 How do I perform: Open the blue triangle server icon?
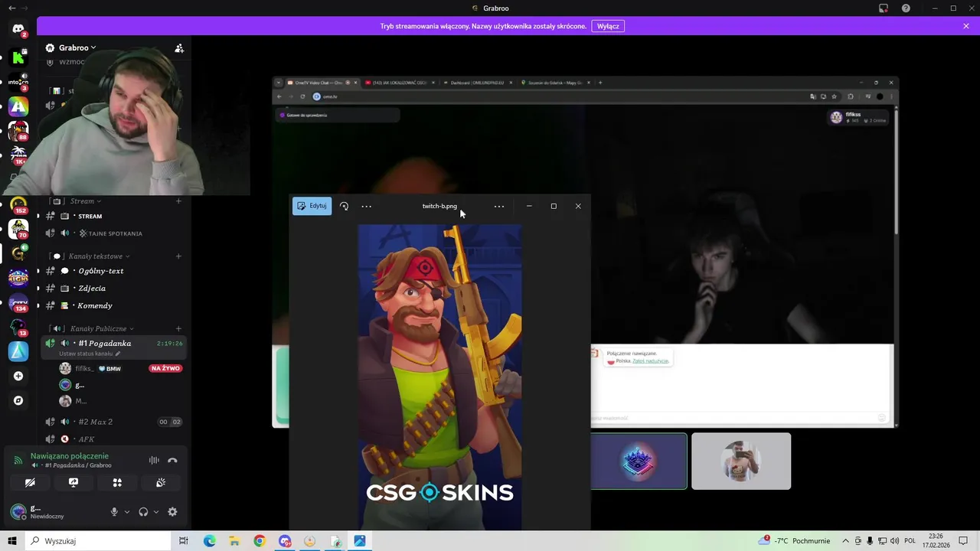point(18,351)
